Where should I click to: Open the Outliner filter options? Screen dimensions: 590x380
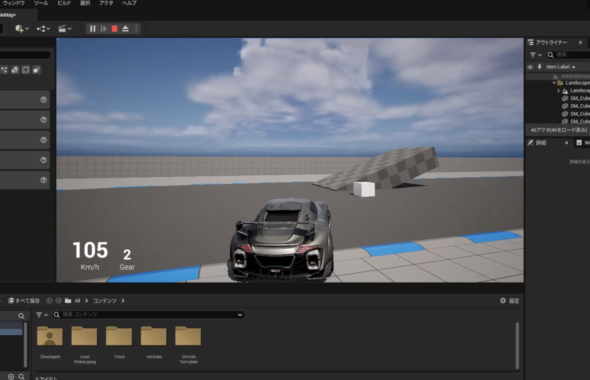coord(535,55)
